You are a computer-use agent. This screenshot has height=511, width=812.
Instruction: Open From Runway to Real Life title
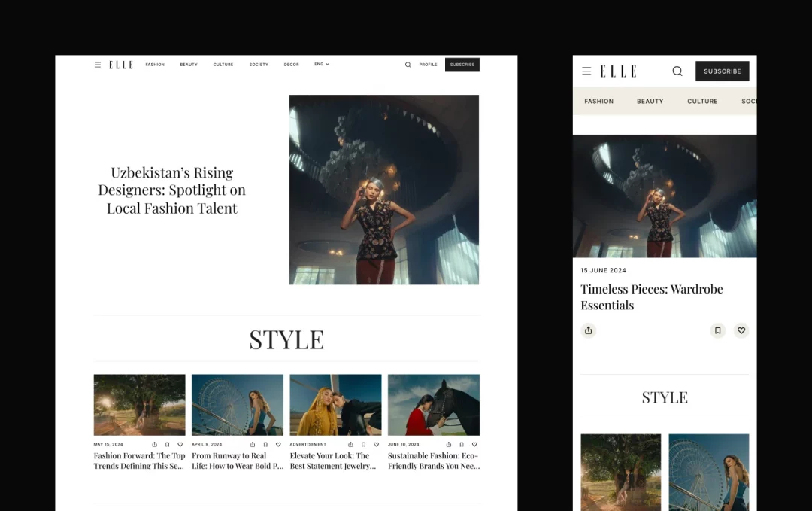[x=237, y=461]
